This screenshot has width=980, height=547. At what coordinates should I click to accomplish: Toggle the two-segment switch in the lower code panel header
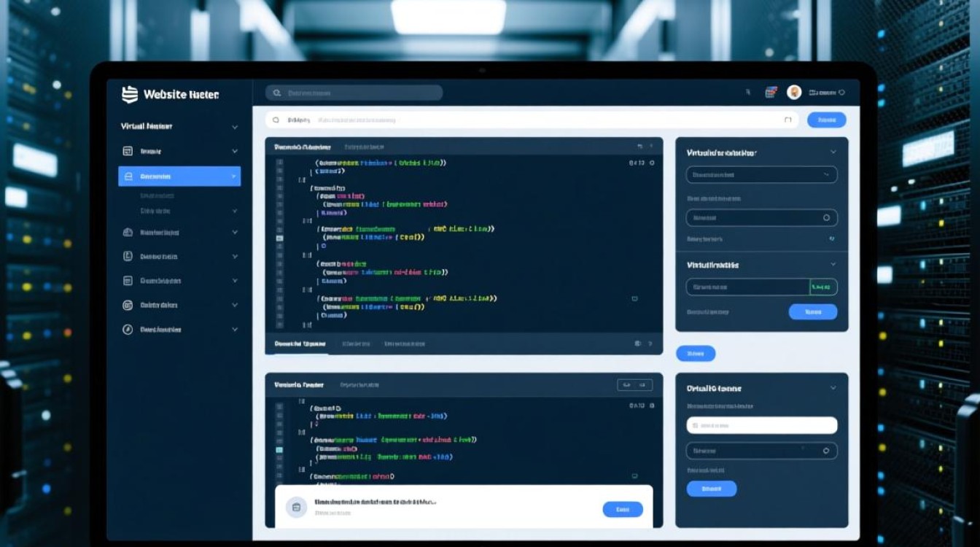tap(634, 384)
